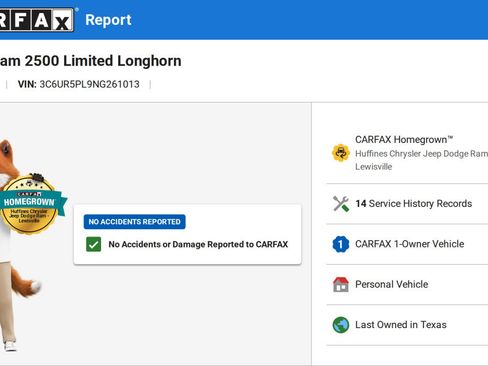Image resolution: width=488 pixels, height=366 pixels.
Task: Click the green globe Last Owned icon
Action: click(x=341, y=325)
